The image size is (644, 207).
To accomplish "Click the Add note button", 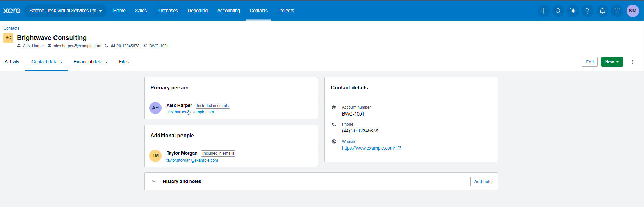I will [x=482, y=182].
